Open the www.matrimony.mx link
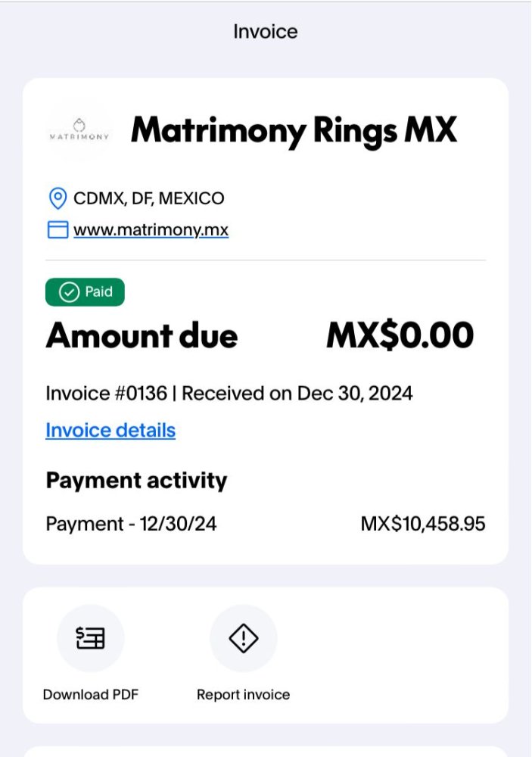Viewport: 532px width, 757px height. tap(151, 230)
